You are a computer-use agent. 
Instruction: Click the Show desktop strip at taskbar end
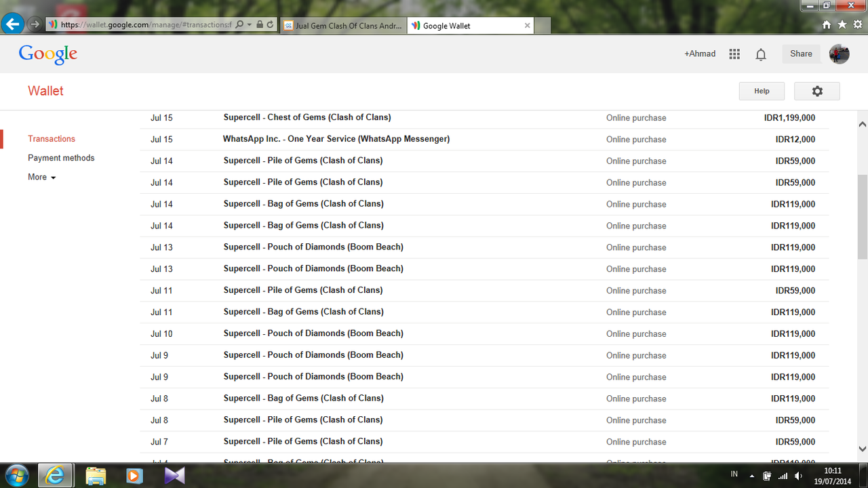[x=864, y=475]
